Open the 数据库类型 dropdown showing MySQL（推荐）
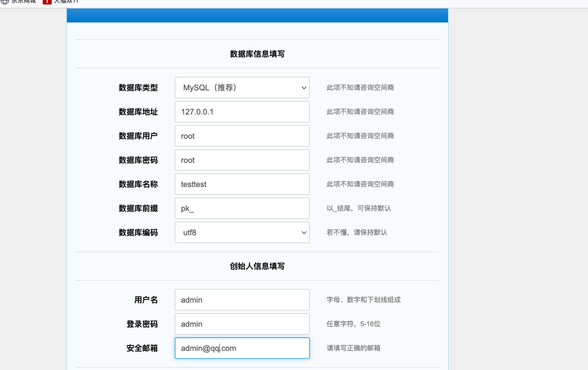Image resolution: width=588 pixels, height=370 pixels. (x=242, y=88)
